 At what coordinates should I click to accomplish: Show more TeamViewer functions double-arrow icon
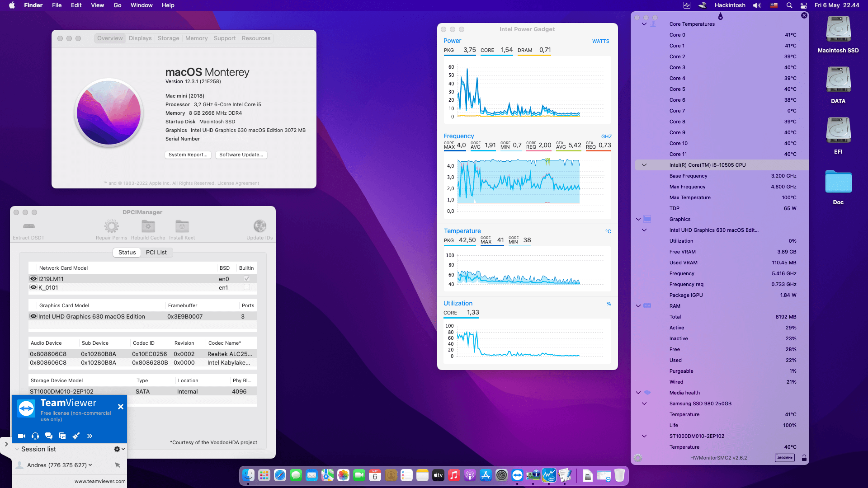coord(90,436)
